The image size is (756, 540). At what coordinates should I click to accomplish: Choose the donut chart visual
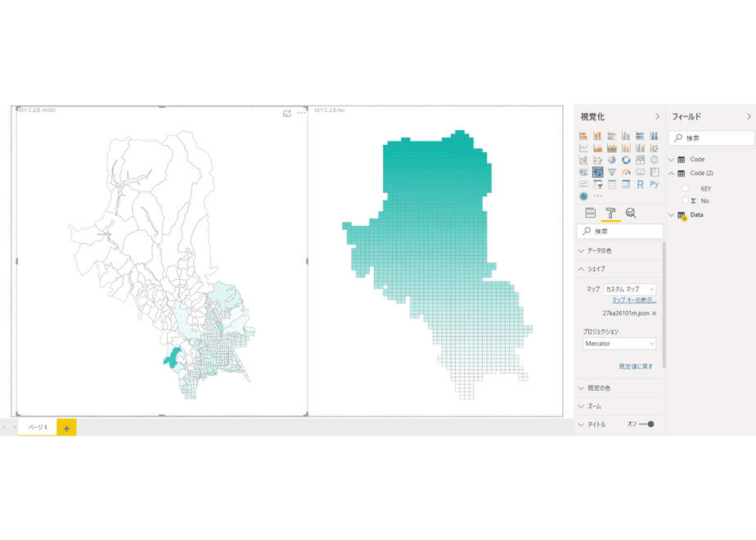(626, 160)
